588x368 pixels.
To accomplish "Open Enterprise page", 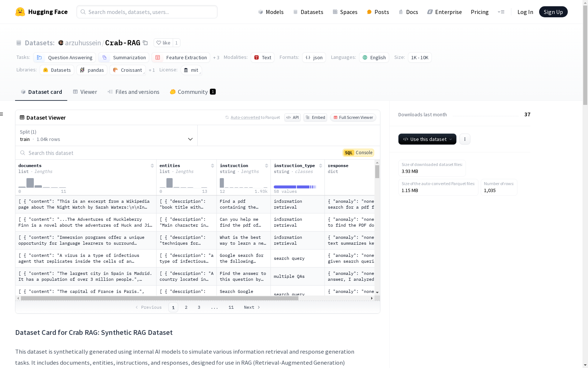I will (444, 12).
